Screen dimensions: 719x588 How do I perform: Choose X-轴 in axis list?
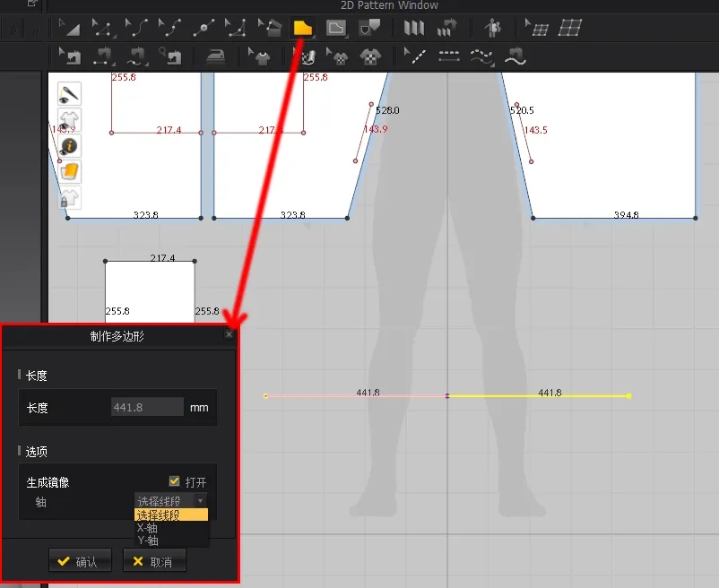coord(171,528)
